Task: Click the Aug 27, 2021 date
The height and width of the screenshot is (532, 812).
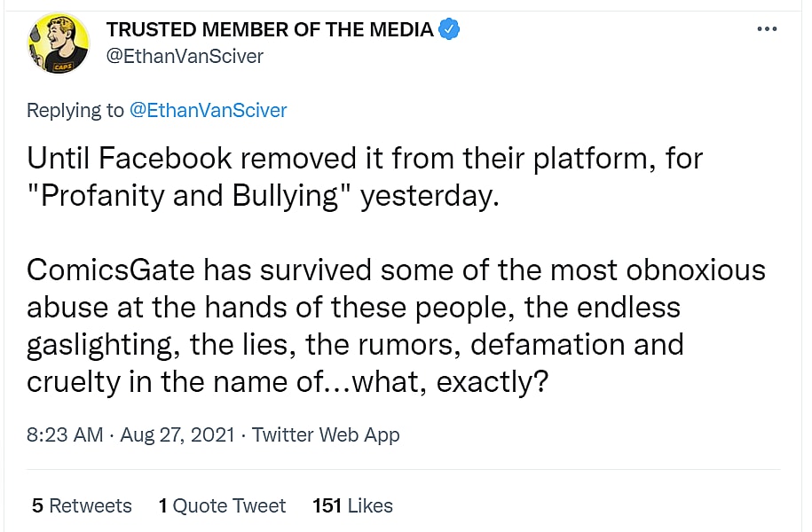Action: pos(177,434)
